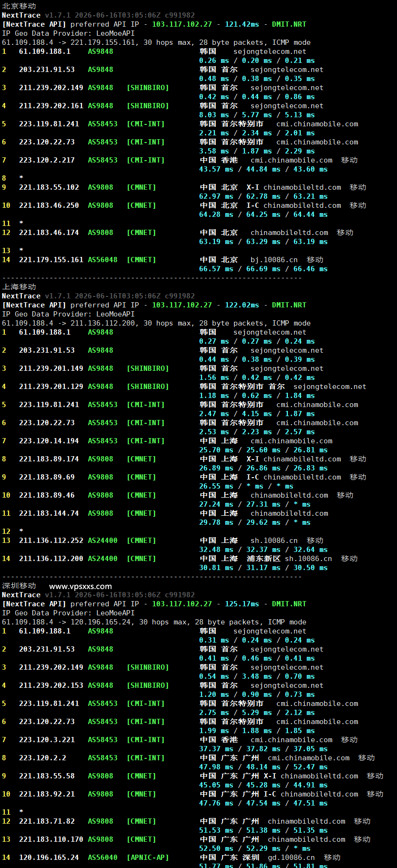This screenshot has height=868, width=397.
Task: Click the 上海移动 section heading
Action: [x=19, y=287]
